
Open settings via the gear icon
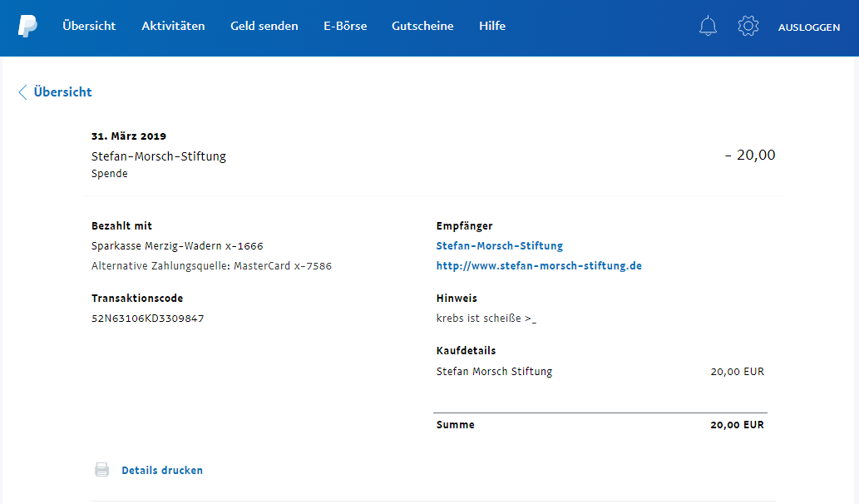[x=748, y=26]
